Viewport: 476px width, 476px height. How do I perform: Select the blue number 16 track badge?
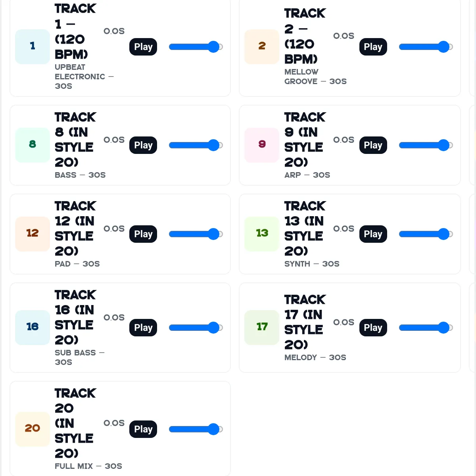point(33,328)
